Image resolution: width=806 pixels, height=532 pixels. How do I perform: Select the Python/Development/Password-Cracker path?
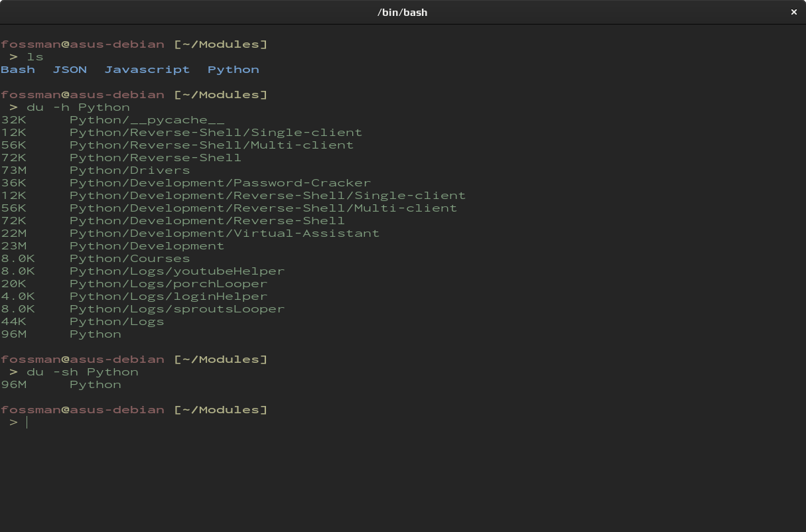(220, 183)
